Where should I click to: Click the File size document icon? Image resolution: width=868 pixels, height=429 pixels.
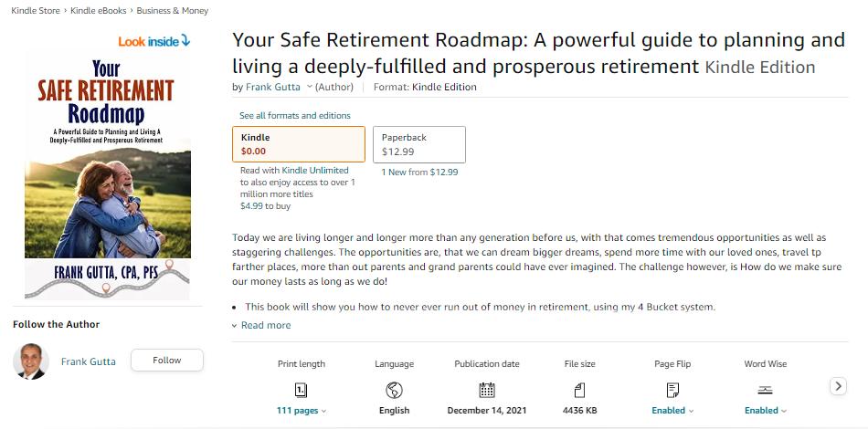click(579, 391)
